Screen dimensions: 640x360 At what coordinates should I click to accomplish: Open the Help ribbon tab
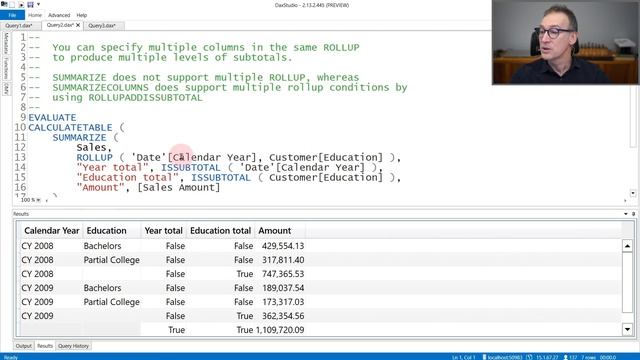point(82,15)
